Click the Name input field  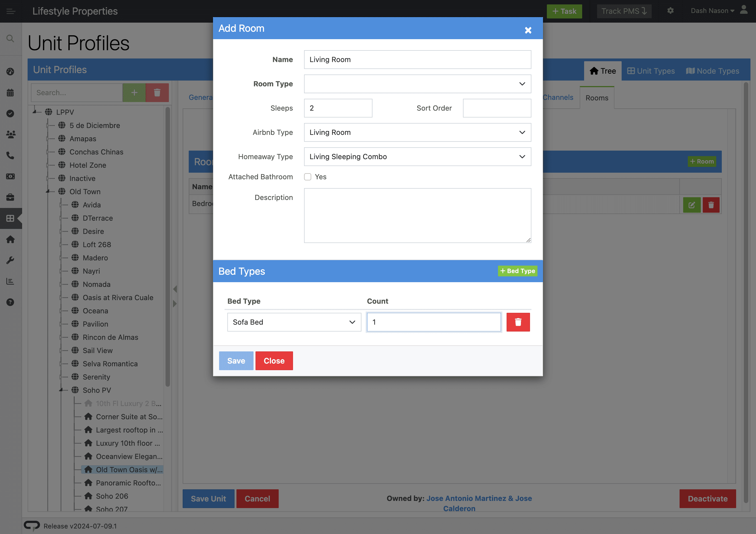[x=417, y=60]
